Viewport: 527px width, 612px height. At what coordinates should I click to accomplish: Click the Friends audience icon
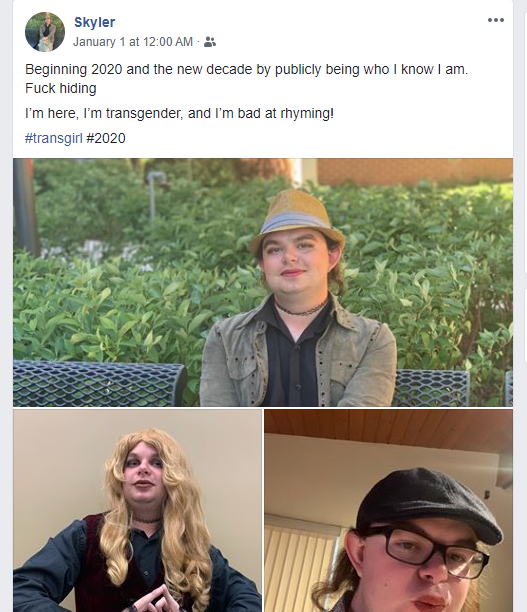pos(210,42)
